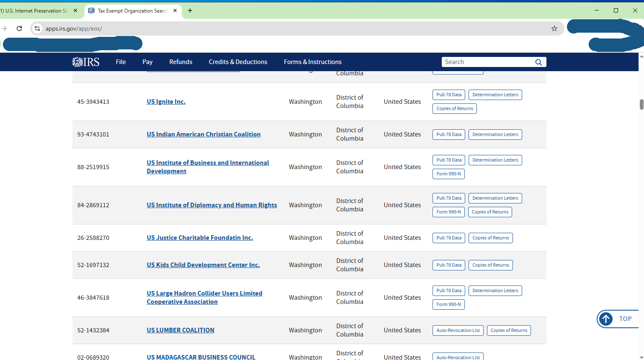Click Pub 78 Data for Indian American Christian Coalition
The width and height of the screenshot is (644, 360).
[449, 135]
